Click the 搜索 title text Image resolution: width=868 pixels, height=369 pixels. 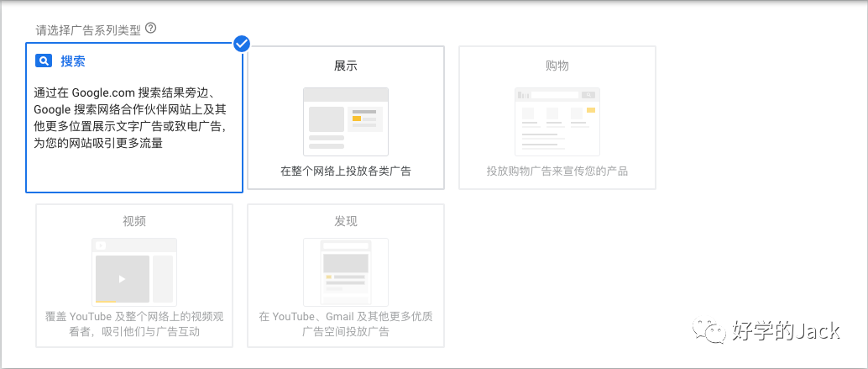pyautogui.click(x=72, y=61)
